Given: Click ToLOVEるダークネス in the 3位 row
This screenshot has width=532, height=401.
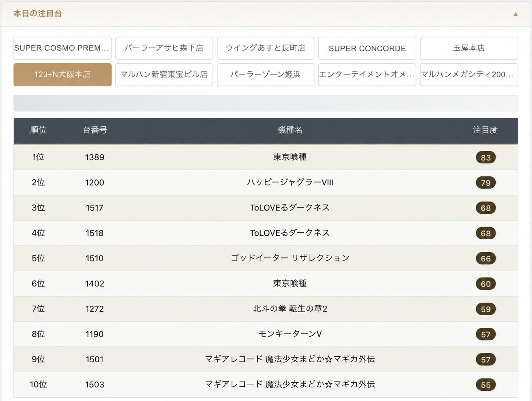Looking at the screenshot, I should 290,208.
